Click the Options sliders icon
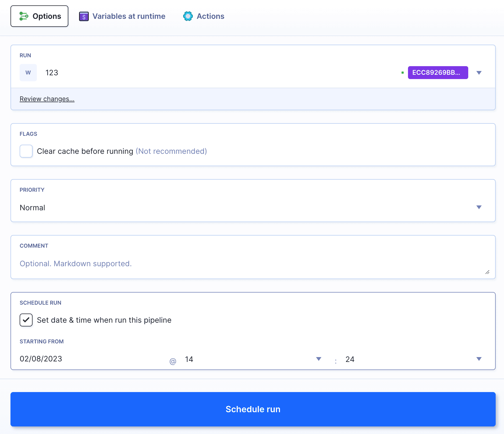This screenshot has width=504, height=434. (x=24, y=16)
